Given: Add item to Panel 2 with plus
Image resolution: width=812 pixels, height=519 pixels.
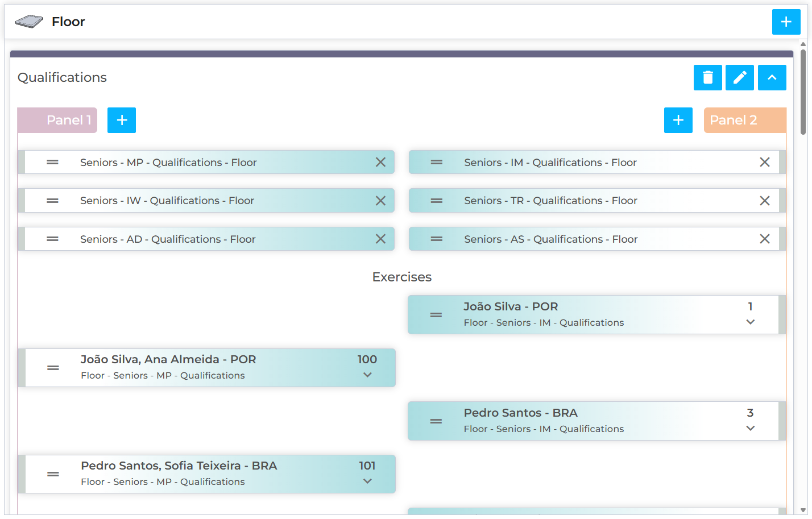Looking at the screenshot, I should pyautogui.click(x=678, y=120).
